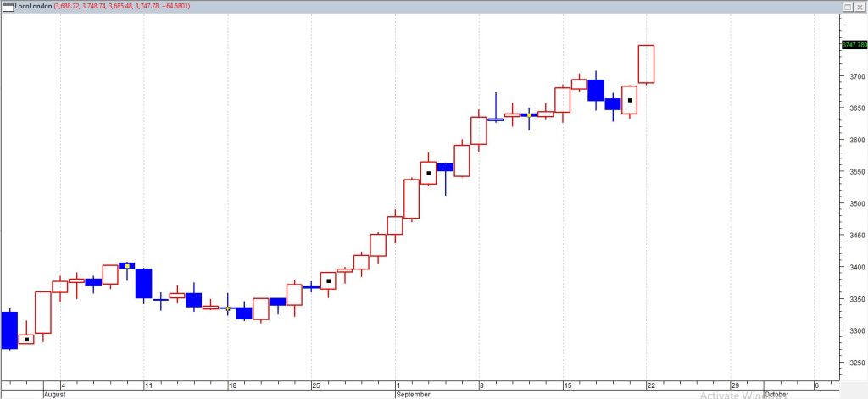This screenshot has width=868, height=399.
Task: Click the LocoLondon symbol title
Action: tap(32, 6)
